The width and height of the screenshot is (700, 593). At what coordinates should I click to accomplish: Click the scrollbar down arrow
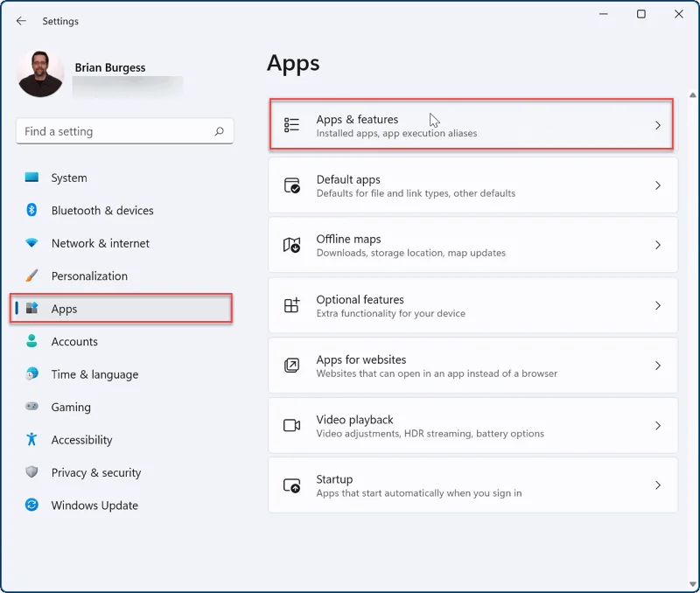(x=692, y=584)
